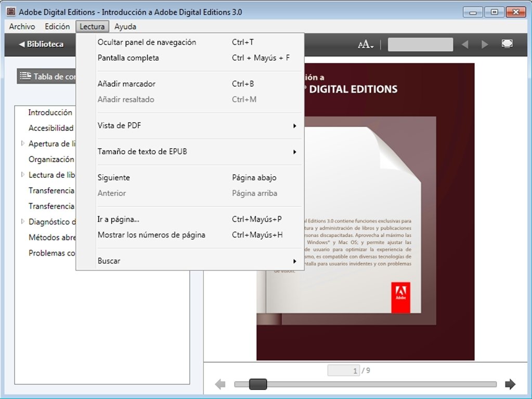Choose Añadir marcador
This screenshot has width=532, height=399.
click(190, 84)
